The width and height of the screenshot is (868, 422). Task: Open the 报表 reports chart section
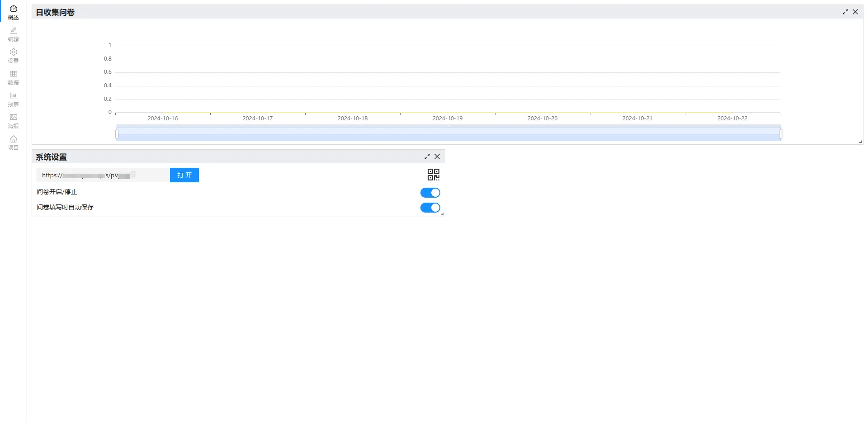click(x=14, y=99)
